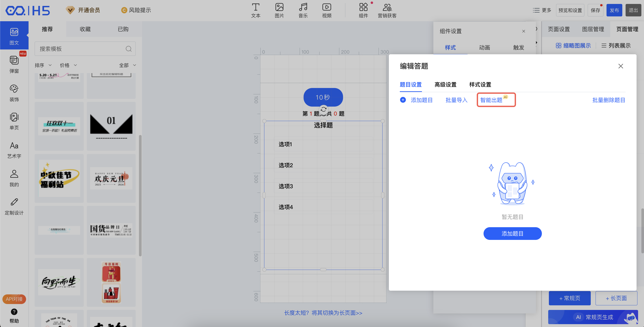Click 保存 save button
The width and height of the screenshot is (644, 327).
[x=595, y=10]
